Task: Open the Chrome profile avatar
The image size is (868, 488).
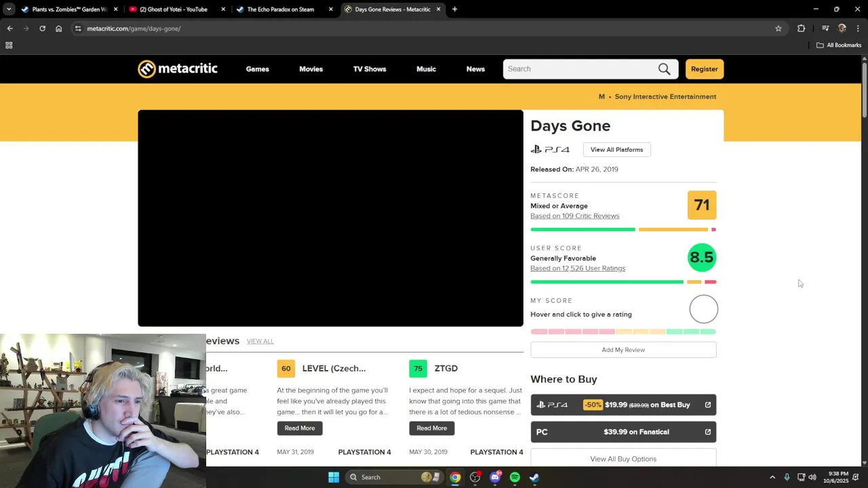Action: pyautogui.click(x=842, y=28)
